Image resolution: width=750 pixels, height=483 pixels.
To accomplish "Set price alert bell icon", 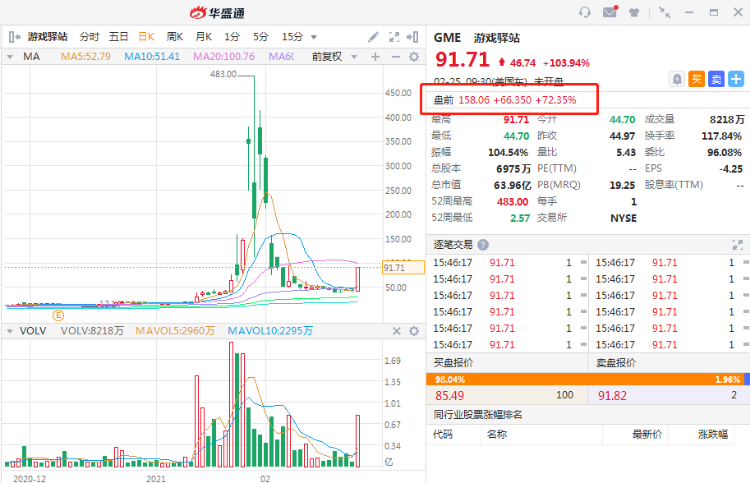I will pyautogui.click(x=677, y=79).
